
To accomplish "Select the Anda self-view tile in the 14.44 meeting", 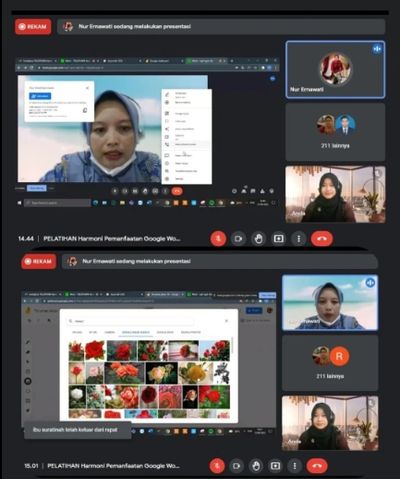I will coord(335,194).
